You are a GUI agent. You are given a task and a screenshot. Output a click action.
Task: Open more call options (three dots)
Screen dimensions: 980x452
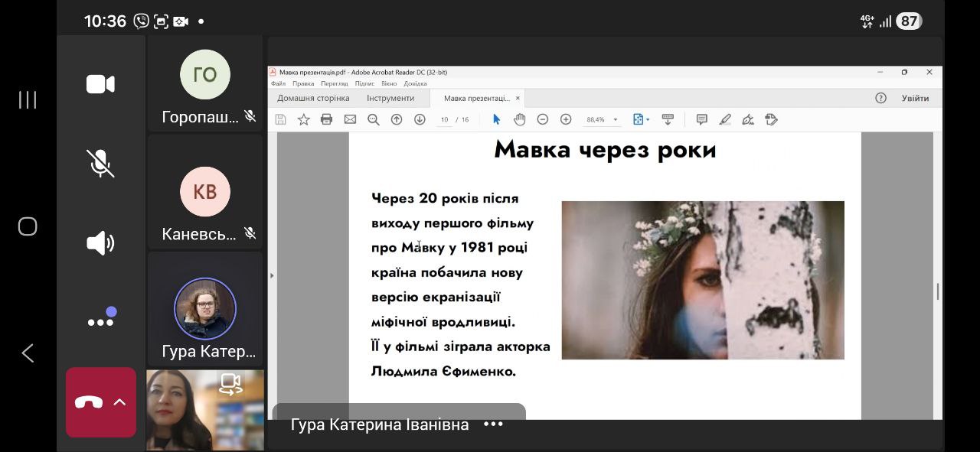(100, 322)
